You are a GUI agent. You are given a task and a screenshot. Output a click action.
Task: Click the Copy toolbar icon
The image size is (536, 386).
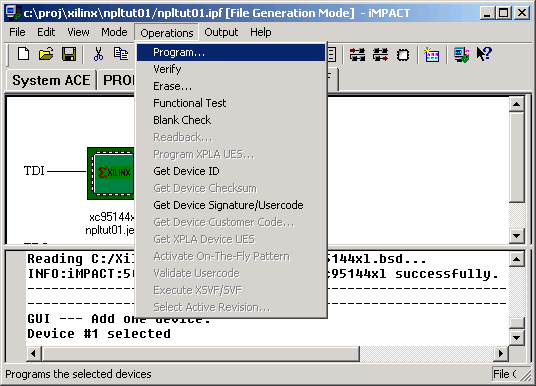click(x=121, y=54)
